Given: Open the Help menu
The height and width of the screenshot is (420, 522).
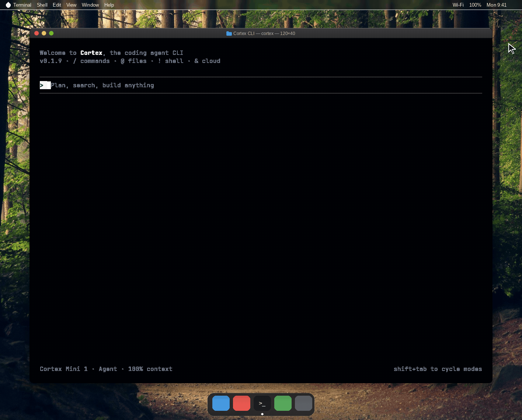Looking at the screenshot, I should 109,5.
